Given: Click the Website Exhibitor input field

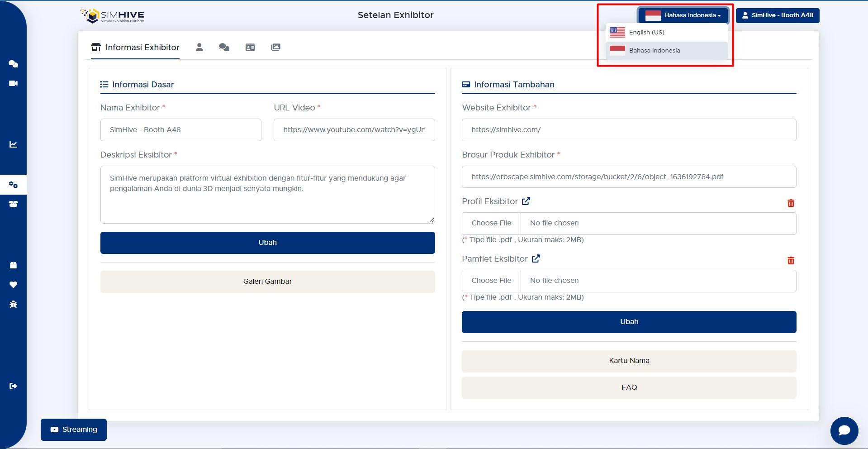Looking at the screenshot, I should 629,130.
